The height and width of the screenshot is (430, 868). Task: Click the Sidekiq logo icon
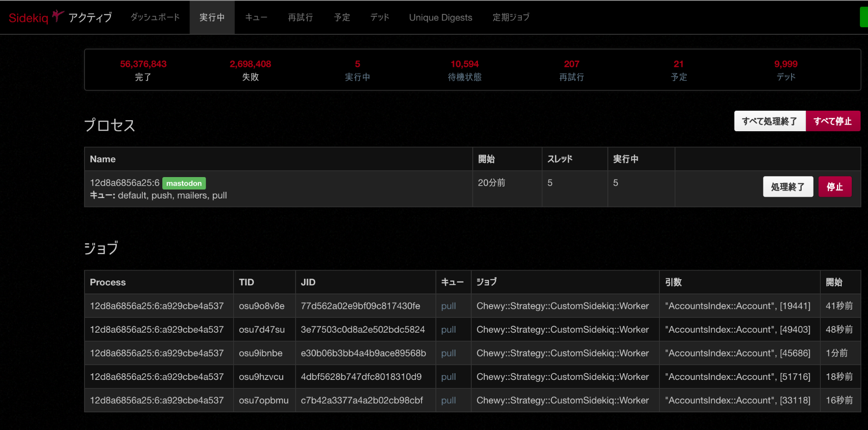[57, 16]
